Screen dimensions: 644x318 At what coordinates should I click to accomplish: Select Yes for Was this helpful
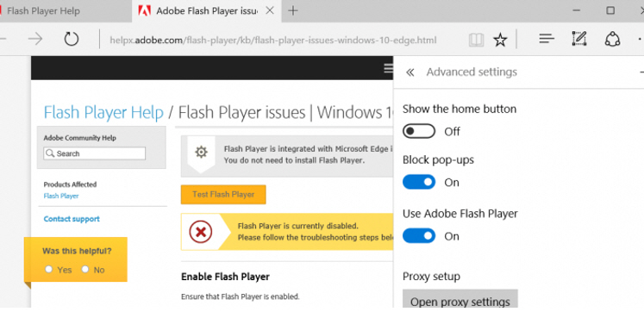pos(49,269)
